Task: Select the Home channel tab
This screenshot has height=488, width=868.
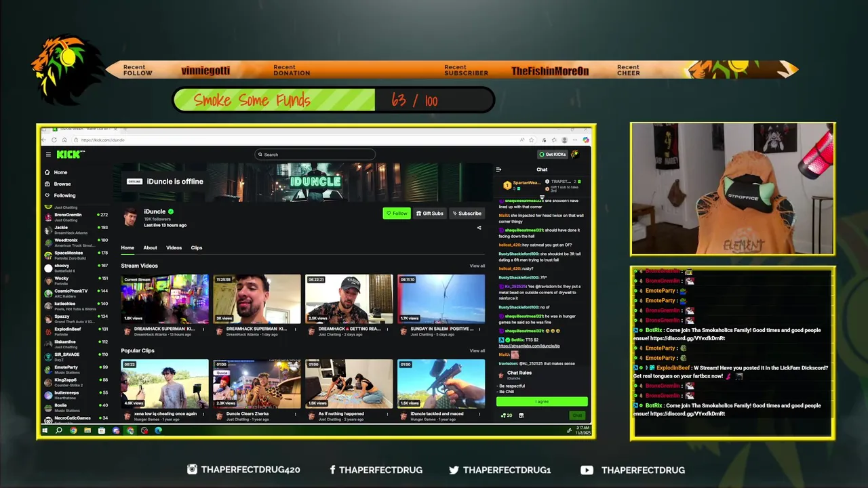Action: pos(127,247)
